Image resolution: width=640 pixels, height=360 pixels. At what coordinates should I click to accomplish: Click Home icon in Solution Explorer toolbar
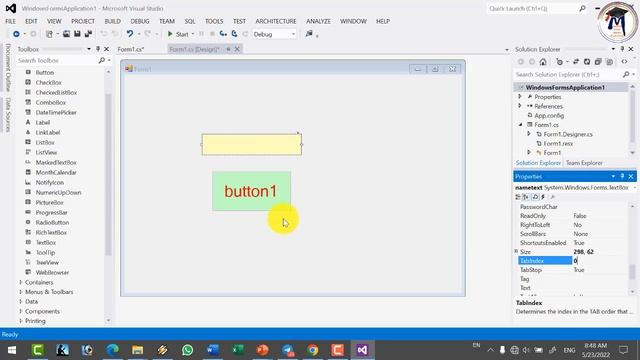click(x=543, y=62)
